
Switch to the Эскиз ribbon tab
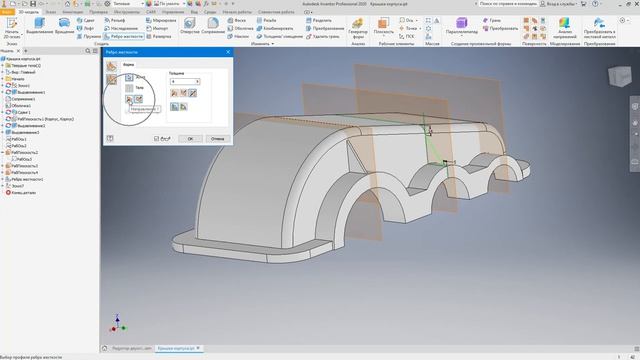click(x=51, y=12)
